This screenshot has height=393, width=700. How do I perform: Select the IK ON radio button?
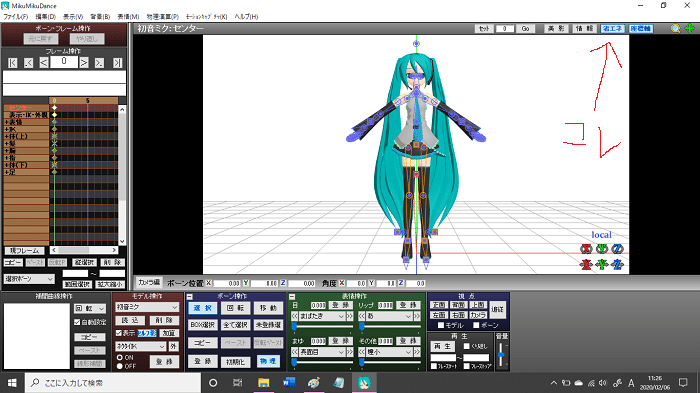120,358
